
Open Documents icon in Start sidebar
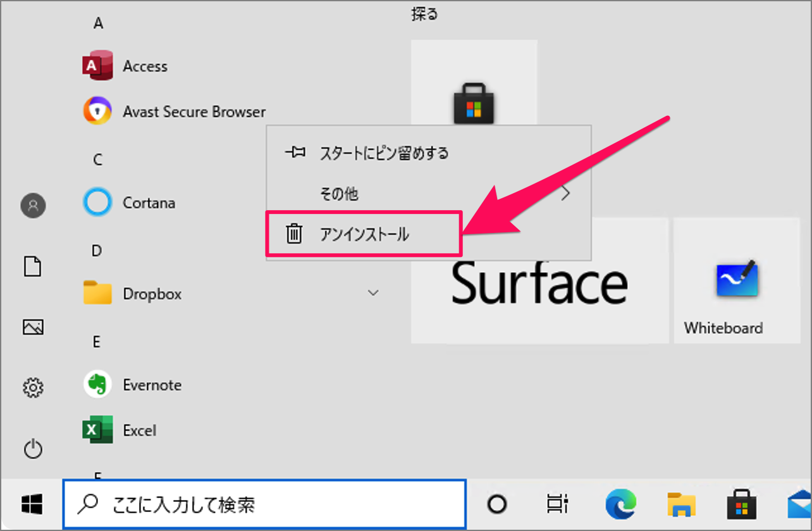(x=33, y=266)
